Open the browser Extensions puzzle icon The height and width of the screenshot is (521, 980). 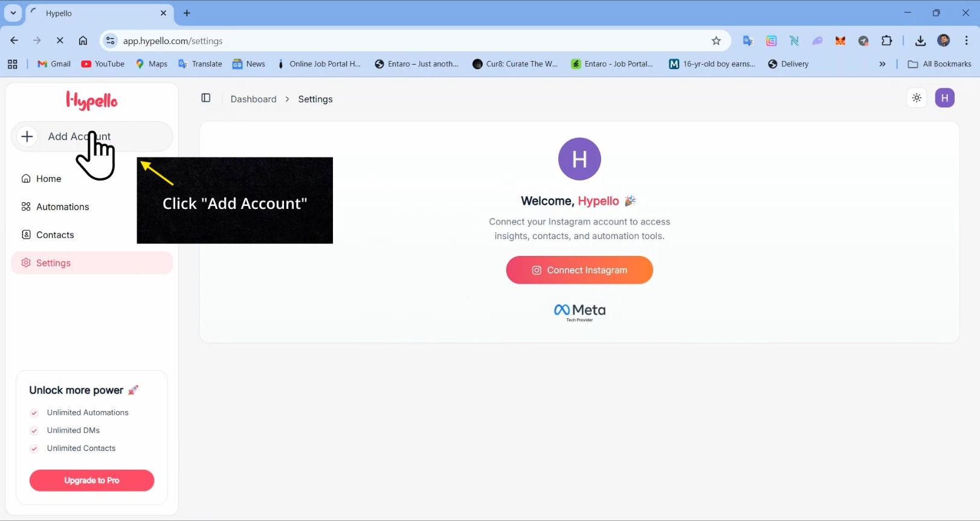click(886, 41)
